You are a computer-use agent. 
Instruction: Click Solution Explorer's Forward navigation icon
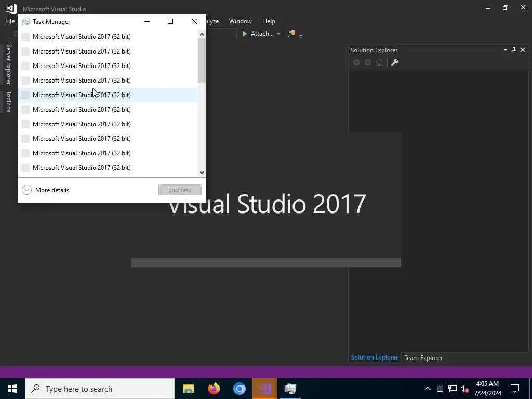coord(368,62)
